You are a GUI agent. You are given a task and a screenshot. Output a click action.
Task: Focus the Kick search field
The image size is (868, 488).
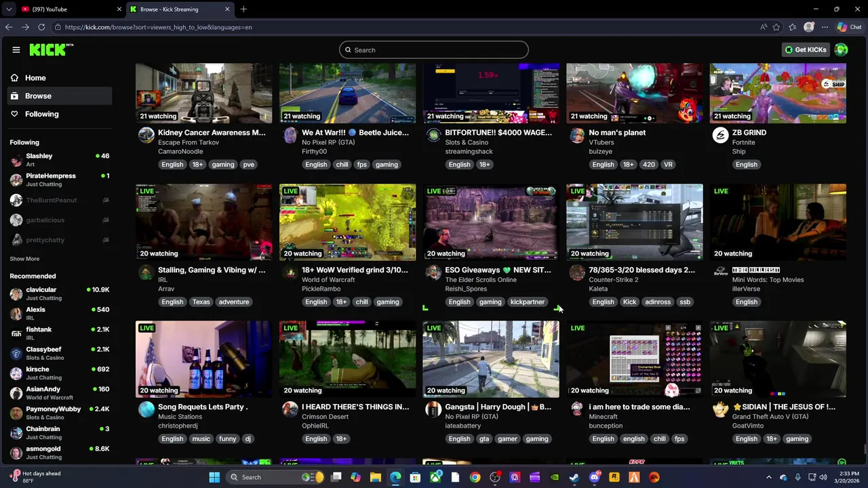[433, 49]
